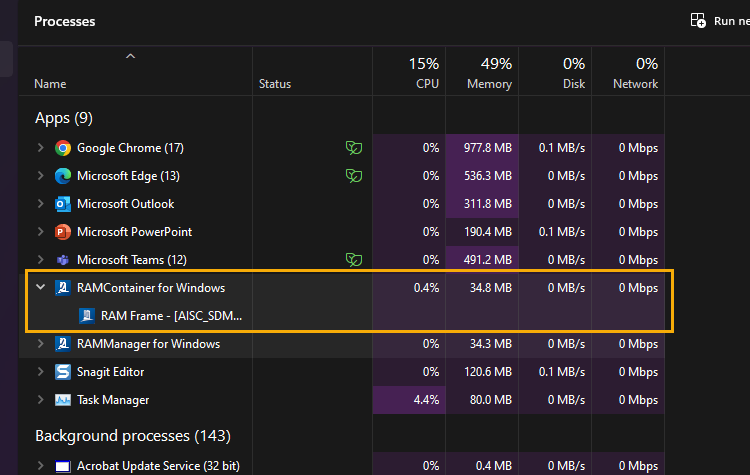Click RAMContainer's 0.4% CPU value
This screenshot has height=475, width=750.
(426, 288)
